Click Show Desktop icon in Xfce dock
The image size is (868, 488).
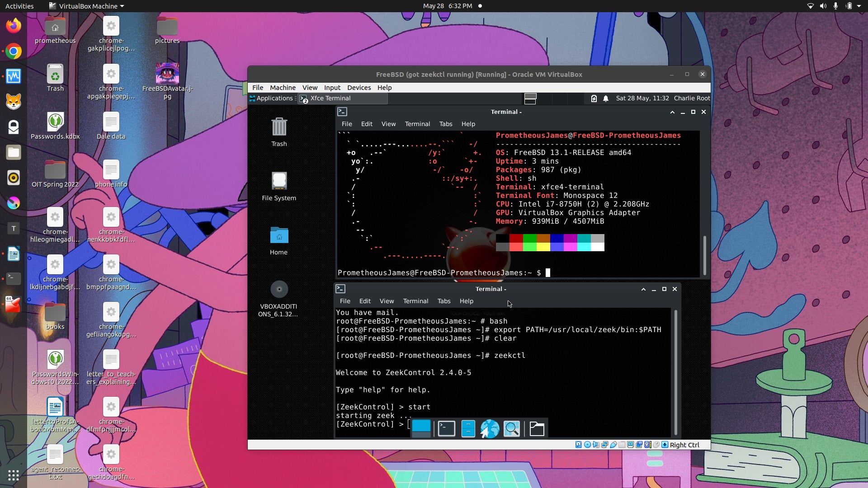coord(421,428)
